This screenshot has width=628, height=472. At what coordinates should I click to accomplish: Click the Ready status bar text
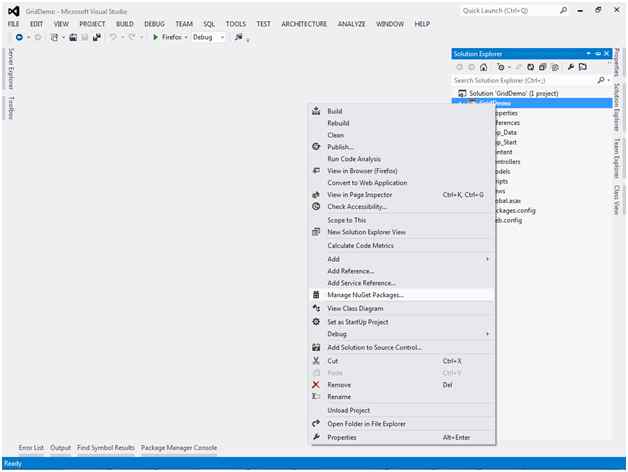[x=13, y=464]
